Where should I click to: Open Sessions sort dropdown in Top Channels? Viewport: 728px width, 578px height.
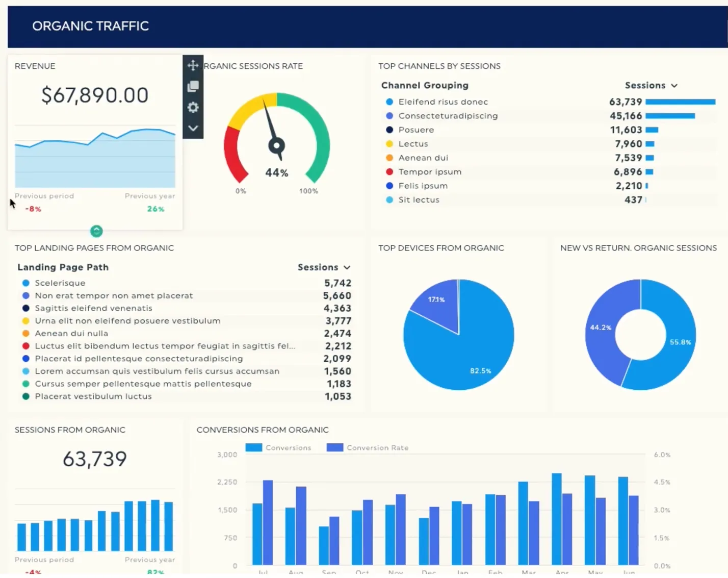coord(651,86)
